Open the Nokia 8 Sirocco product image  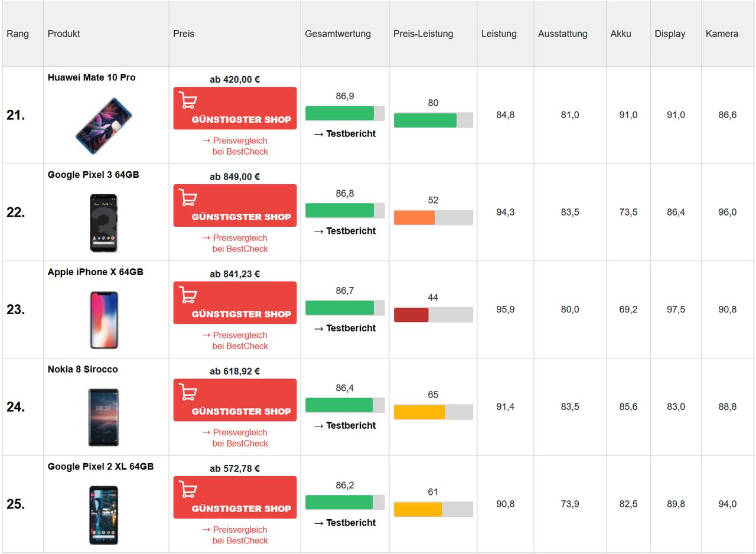[x=104, y=417]
